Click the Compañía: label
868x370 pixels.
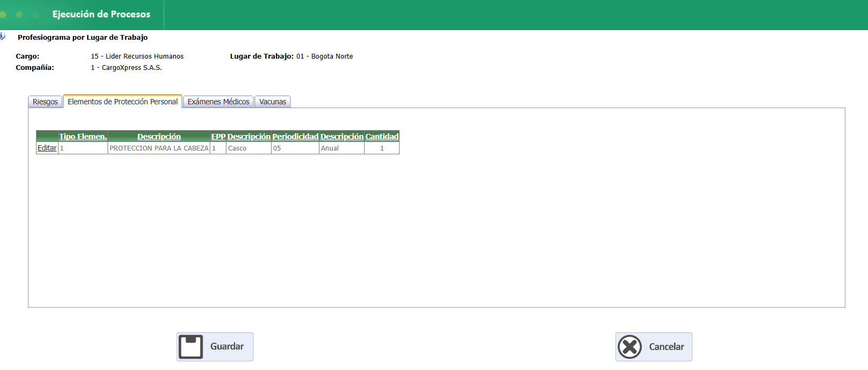(x=35, y=68)
